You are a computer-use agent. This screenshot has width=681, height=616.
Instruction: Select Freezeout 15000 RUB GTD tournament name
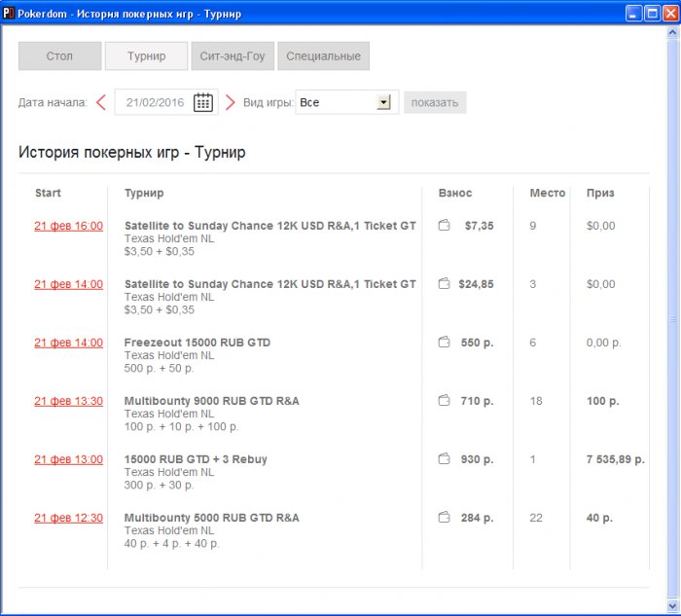point(197,343)
